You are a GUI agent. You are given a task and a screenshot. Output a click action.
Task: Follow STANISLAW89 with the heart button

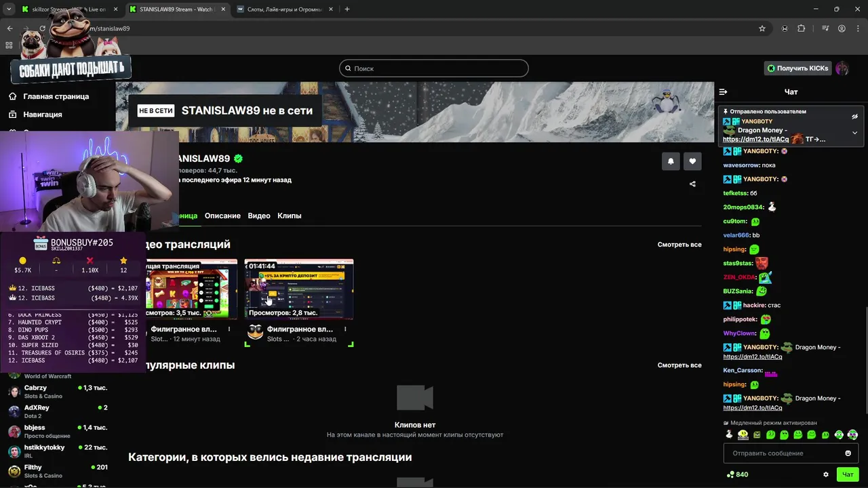click(x=692, y=161)
